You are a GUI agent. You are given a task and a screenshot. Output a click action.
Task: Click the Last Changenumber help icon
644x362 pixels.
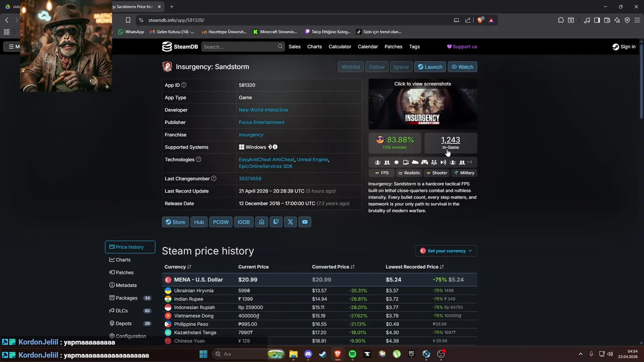(x=214, y=178)
